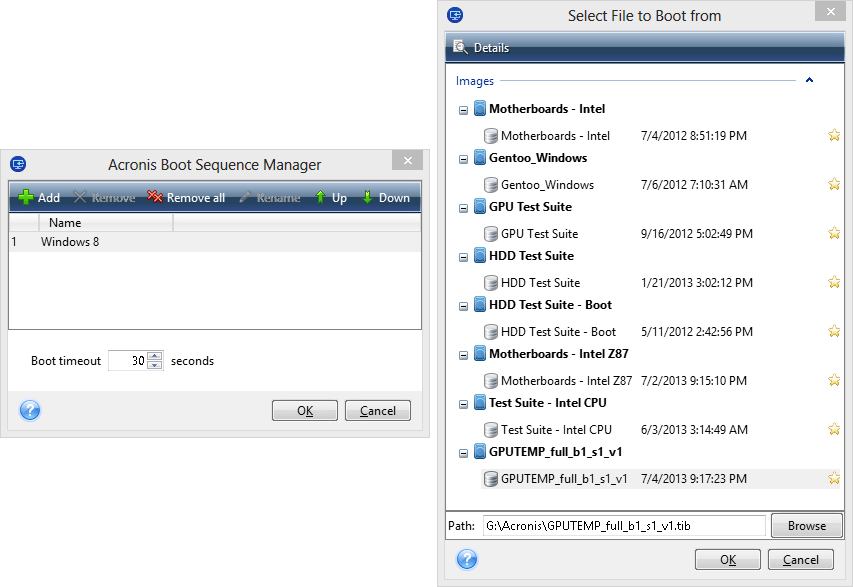Collapse the GPU Test Suite group

tap(463, 208)
